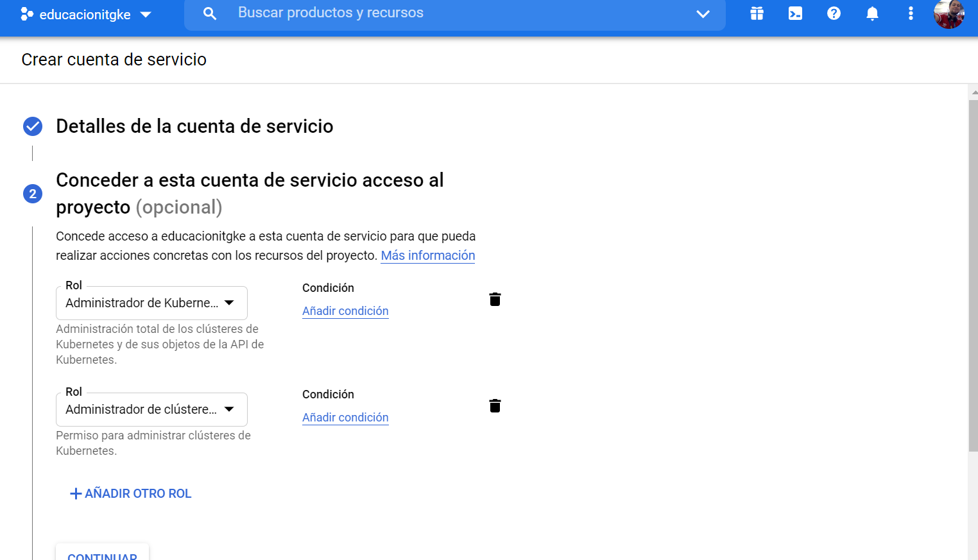Open Detalles de la cuenta de servicio step

pos(194,126)
